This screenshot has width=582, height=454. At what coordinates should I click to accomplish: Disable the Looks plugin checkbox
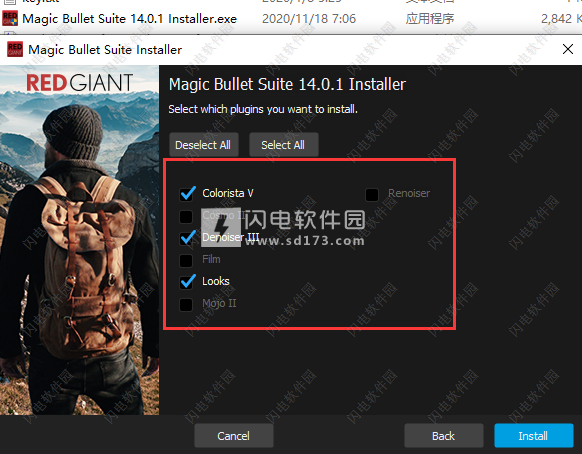(187, 282)
